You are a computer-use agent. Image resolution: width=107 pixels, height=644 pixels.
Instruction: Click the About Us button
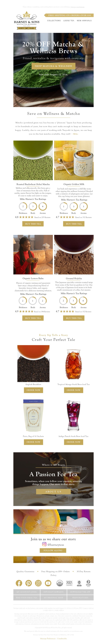[x=53, y=491]
